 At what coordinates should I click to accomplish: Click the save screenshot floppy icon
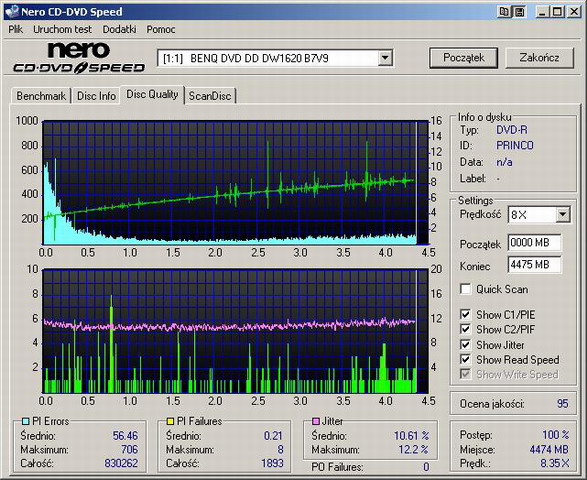click(x=519, y=12)
